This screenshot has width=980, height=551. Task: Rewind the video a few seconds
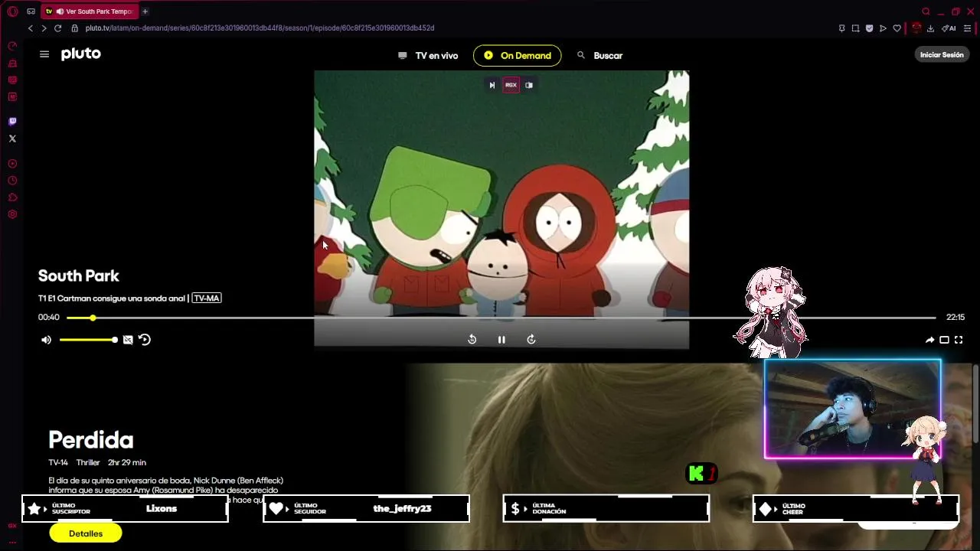tap(472, 340)
